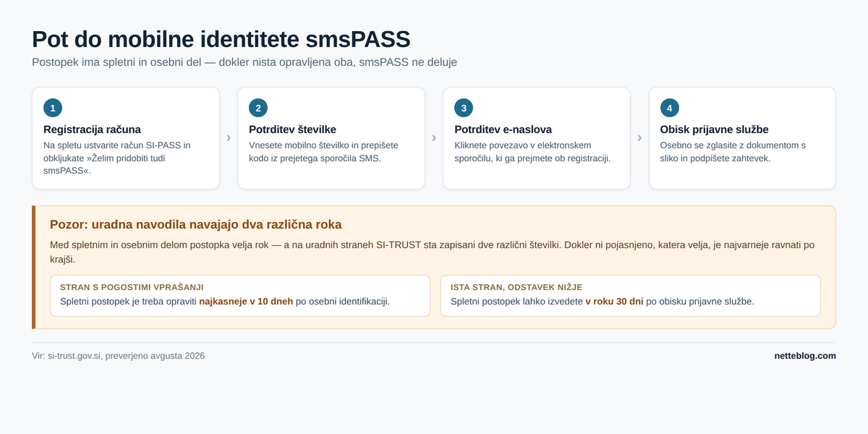Click chevron between Registracija and Potrditev številke

[x=229, y=137]
